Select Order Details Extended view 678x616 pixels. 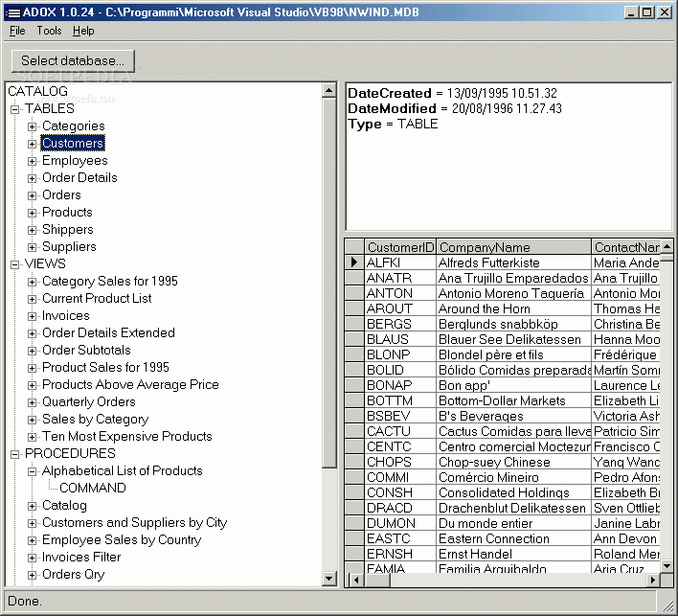pyautogui.click(x=108, y=333)
